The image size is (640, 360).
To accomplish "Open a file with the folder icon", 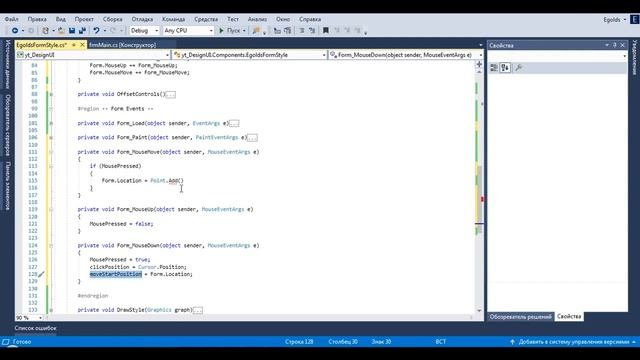I will pyautogui.click(x=61, y=31).
